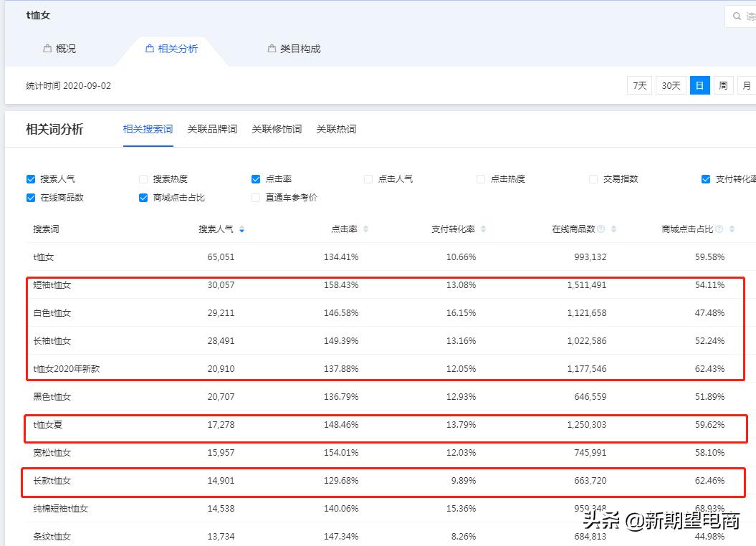Viewport: 756px width, 546px height.
Task: Switch to the 关联品牌词 sub-tab
Action: coord(212,129)
